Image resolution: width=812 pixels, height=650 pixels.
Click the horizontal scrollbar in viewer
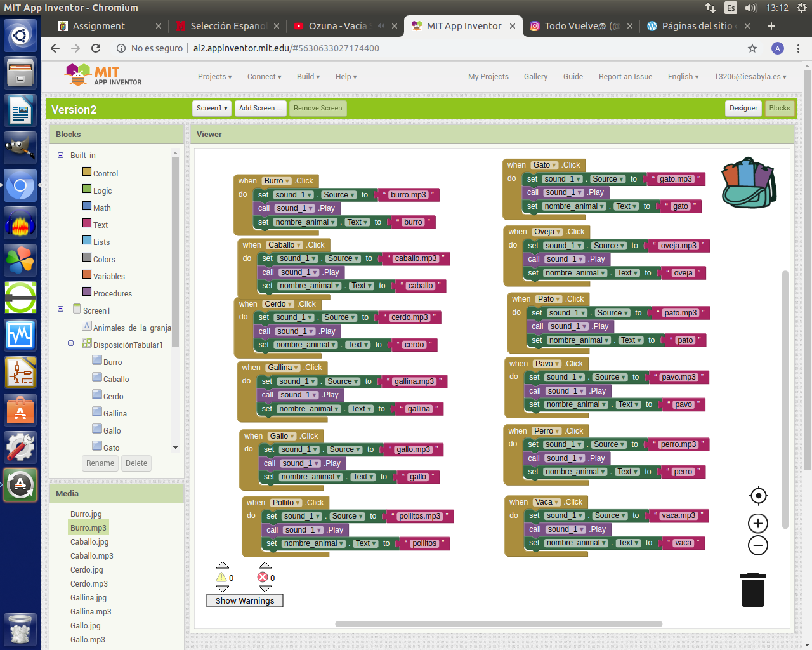click(x=499, y=624)
